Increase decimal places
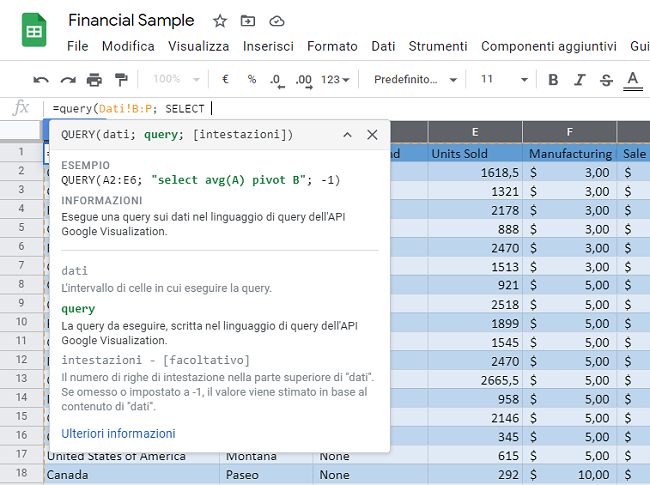The width and height of the screenshot is (650, 485). 304,80
